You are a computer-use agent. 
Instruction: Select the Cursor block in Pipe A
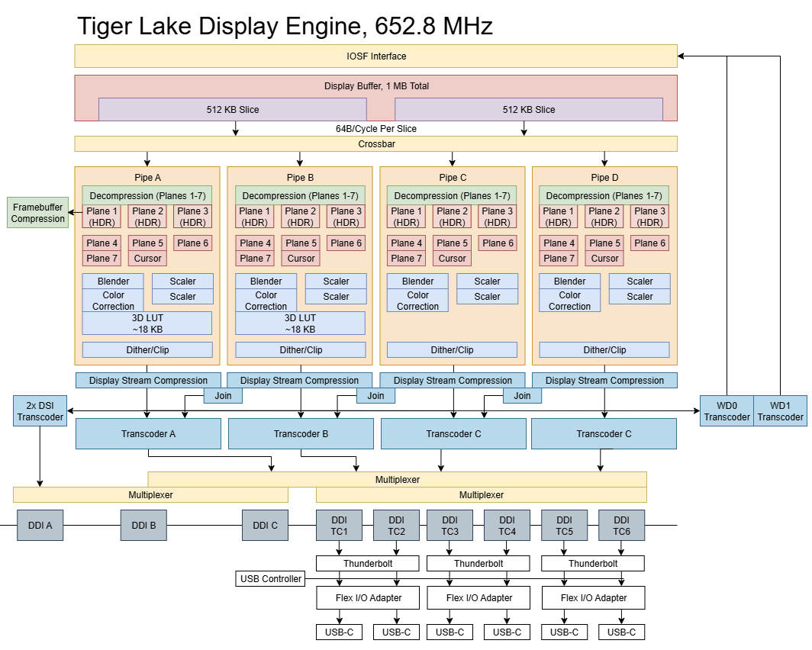(147, 258)
